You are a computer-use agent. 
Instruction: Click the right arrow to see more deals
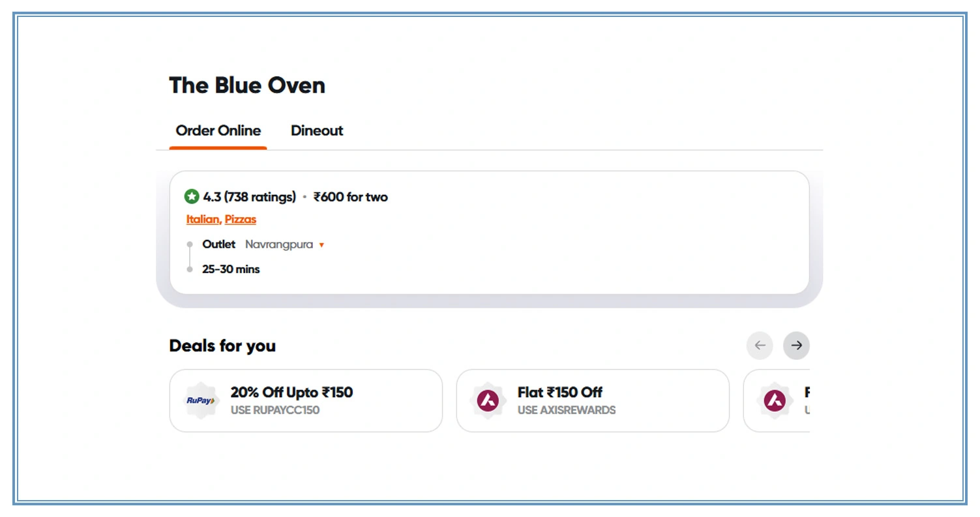[x=795, y=346]
